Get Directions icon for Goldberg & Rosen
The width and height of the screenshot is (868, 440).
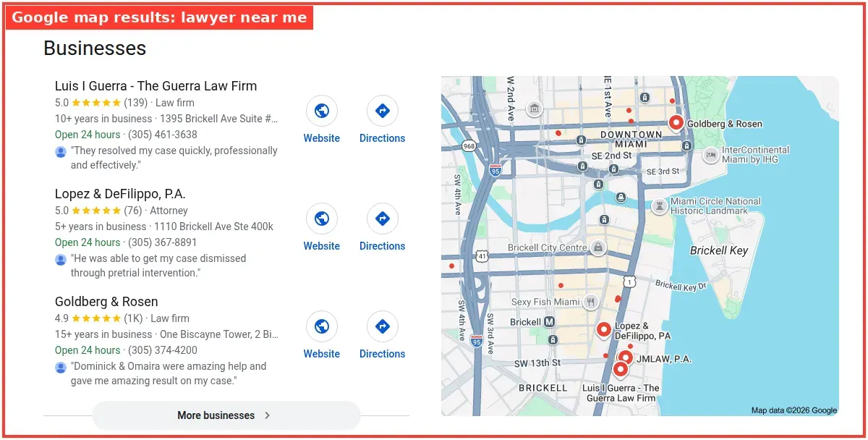[x=383, y=326]
